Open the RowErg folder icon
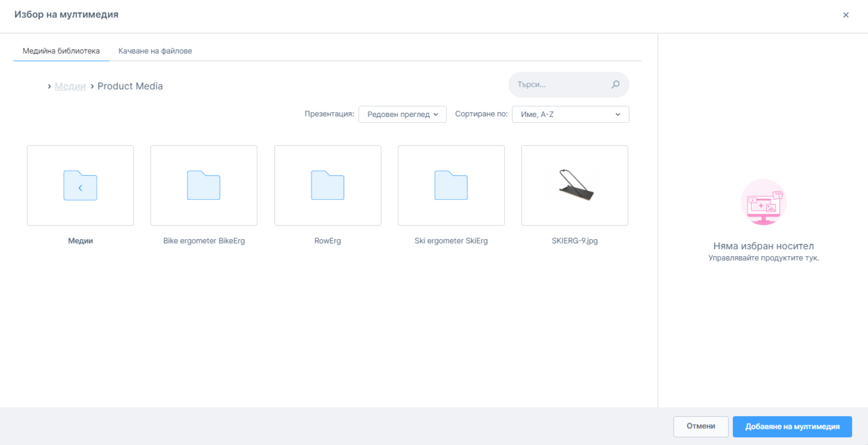Viewport: 868px width, 445px height. (327, 186)
